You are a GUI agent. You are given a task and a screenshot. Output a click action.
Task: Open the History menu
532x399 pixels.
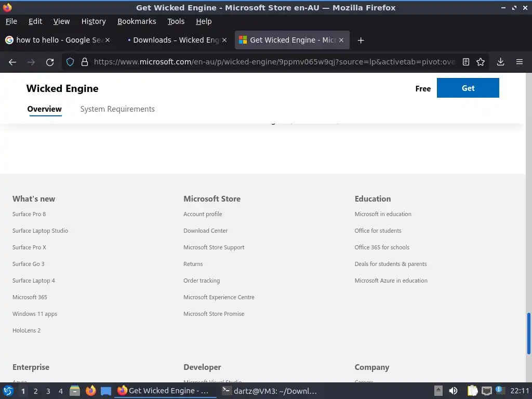click(x=94, y=21)
